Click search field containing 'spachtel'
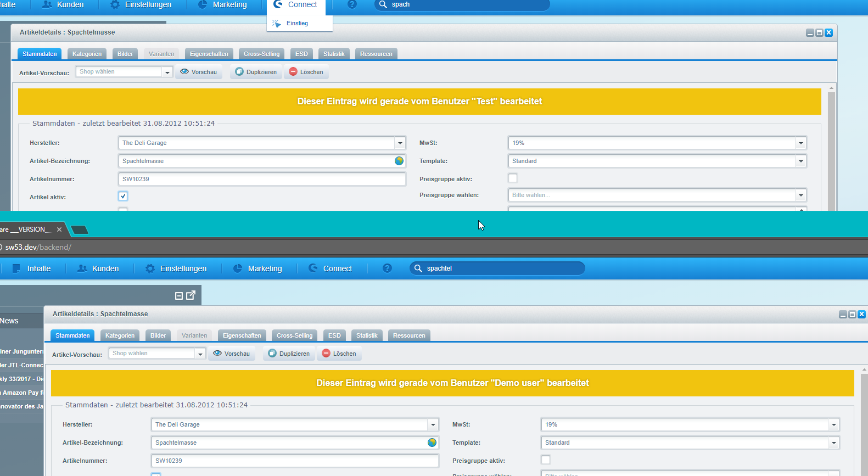 [x=497, y=268]
